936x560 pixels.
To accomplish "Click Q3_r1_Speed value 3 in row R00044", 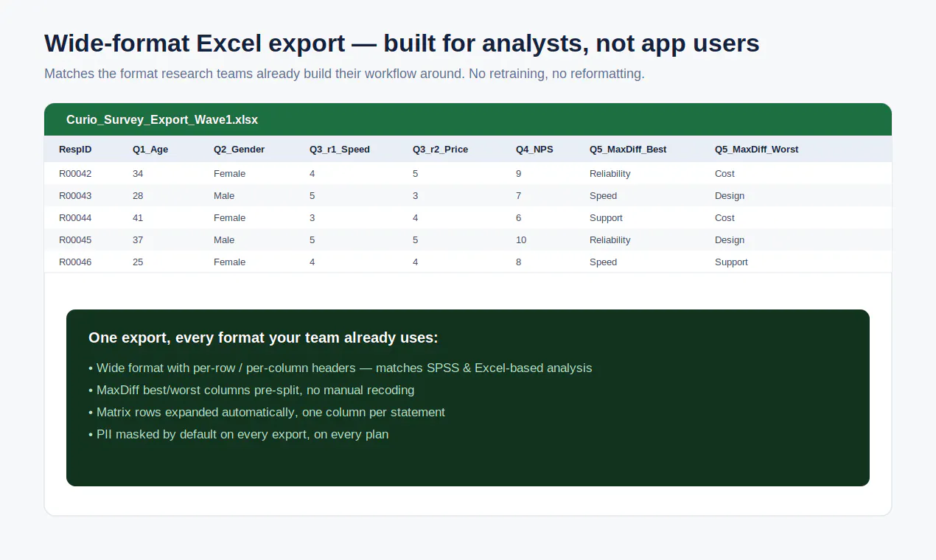I will (x=312, y=217).
